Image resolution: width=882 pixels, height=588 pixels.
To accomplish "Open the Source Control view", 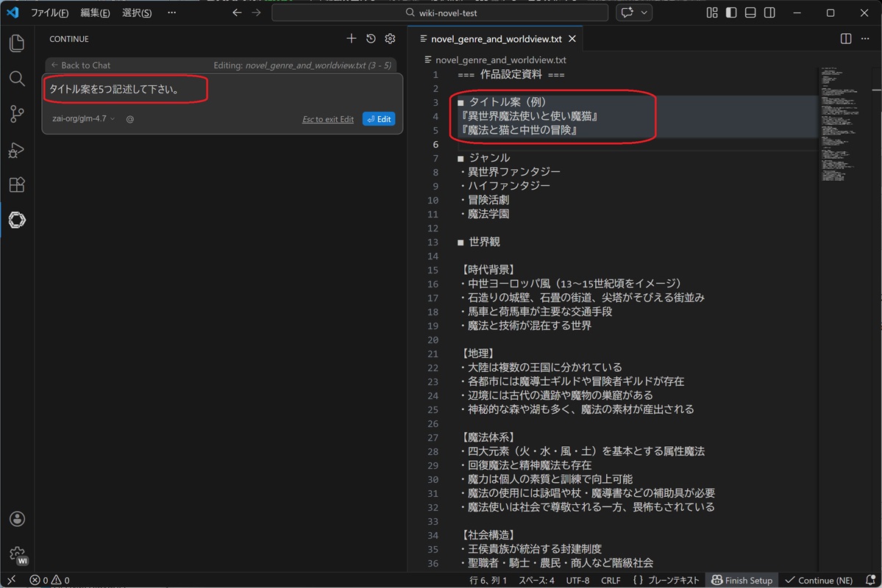I will click(x=17, y=114).
